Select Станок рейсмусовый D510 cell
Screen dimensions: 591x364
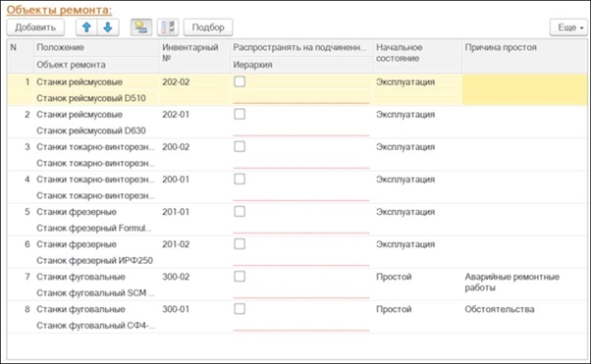tap(91, 98)
